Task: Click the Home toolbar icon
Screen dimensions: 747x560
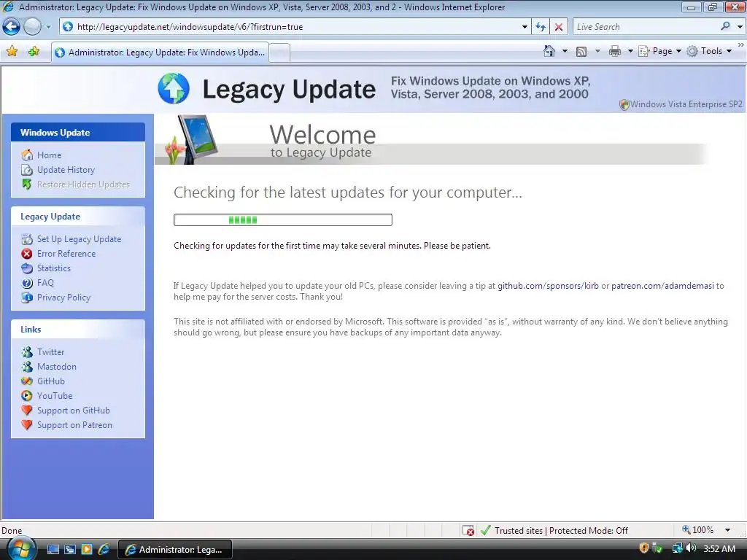Action: [549, 51]
